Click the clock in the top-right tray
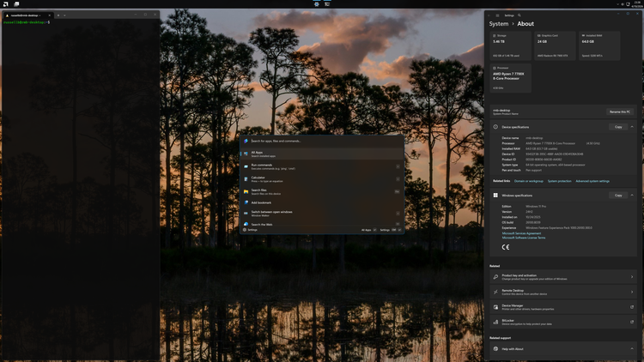The width and height of the screenshot is (644, 362). pos(637,4)
